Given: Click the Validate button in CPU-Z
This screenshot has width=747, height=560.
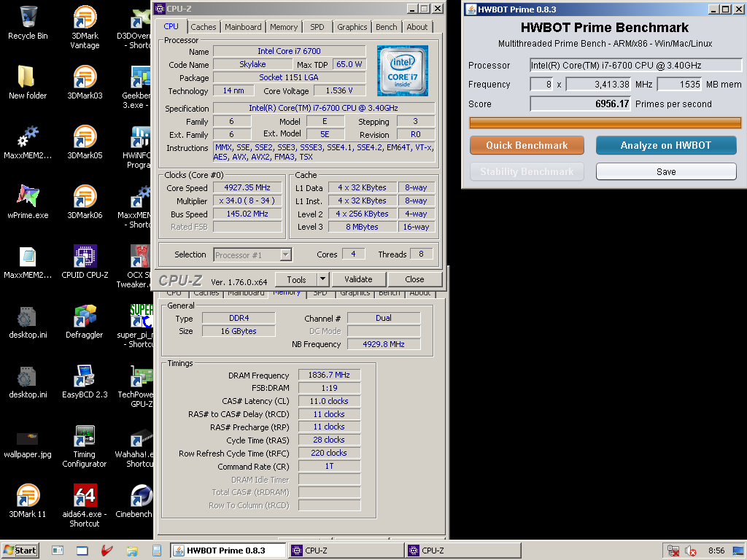Looking at the screenshot, I should point(358,279).
